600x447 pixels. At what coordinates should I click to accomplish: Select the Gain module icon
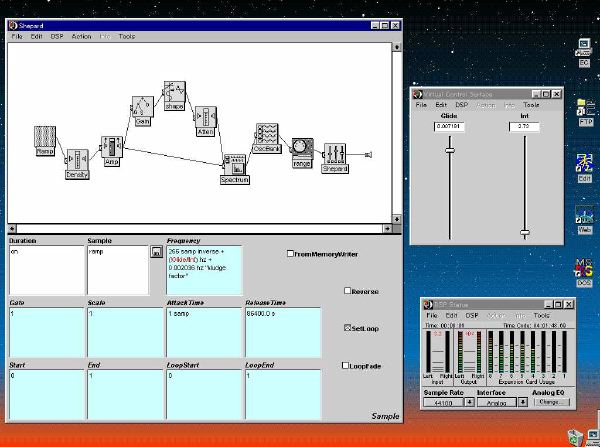click(143, 107)
